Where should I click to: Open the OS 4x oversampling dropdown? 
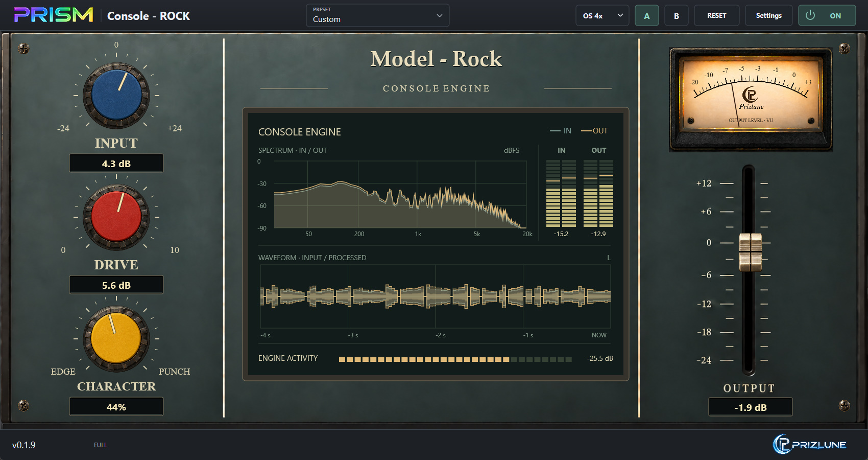coord(602,15)
